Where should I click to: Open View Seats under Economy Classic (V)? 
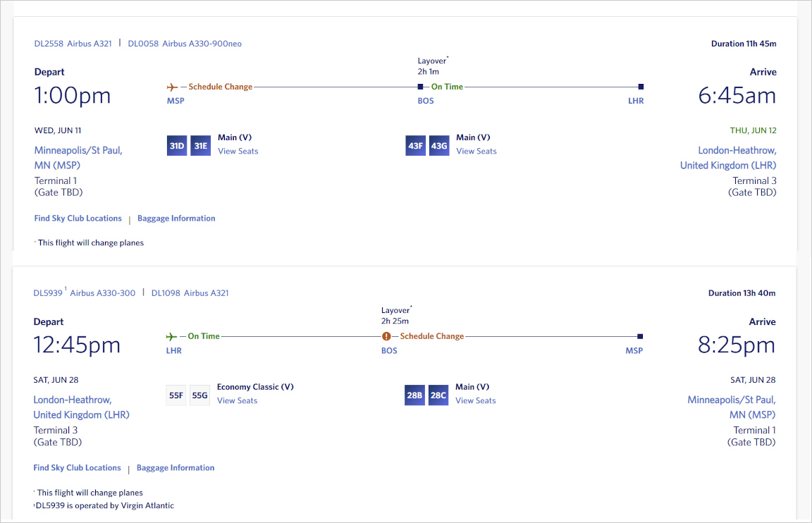coord(237,400)
